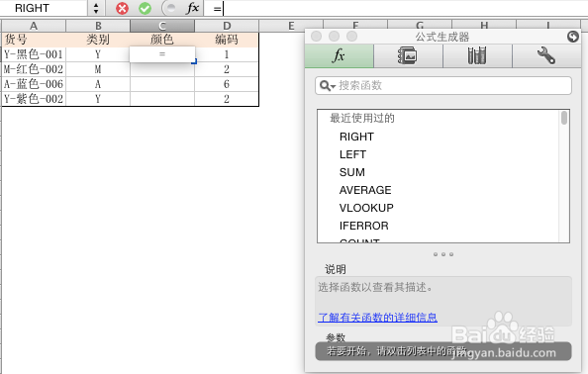Click 编码 cell with value 1
Image resolution: width=588 pixels, height=374 pixels.
227,54
